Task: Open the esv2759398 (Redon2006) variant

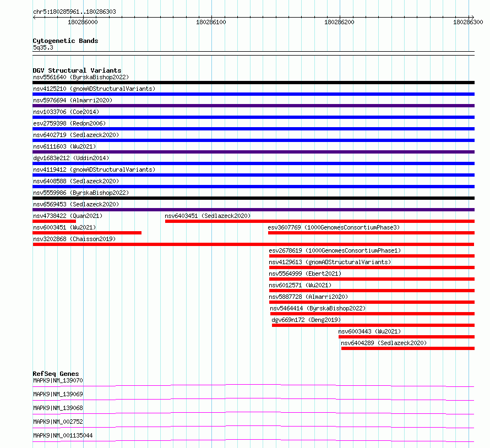Action: [x=69, y=123]
